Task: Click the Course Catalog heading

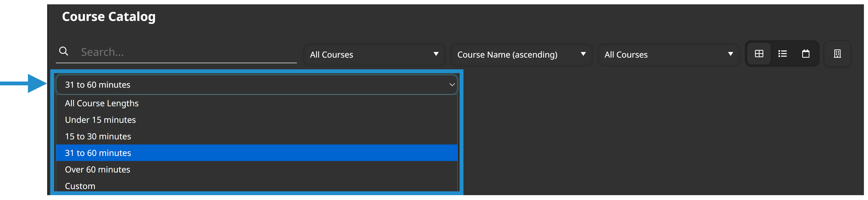Action: [x=108, y=17]
